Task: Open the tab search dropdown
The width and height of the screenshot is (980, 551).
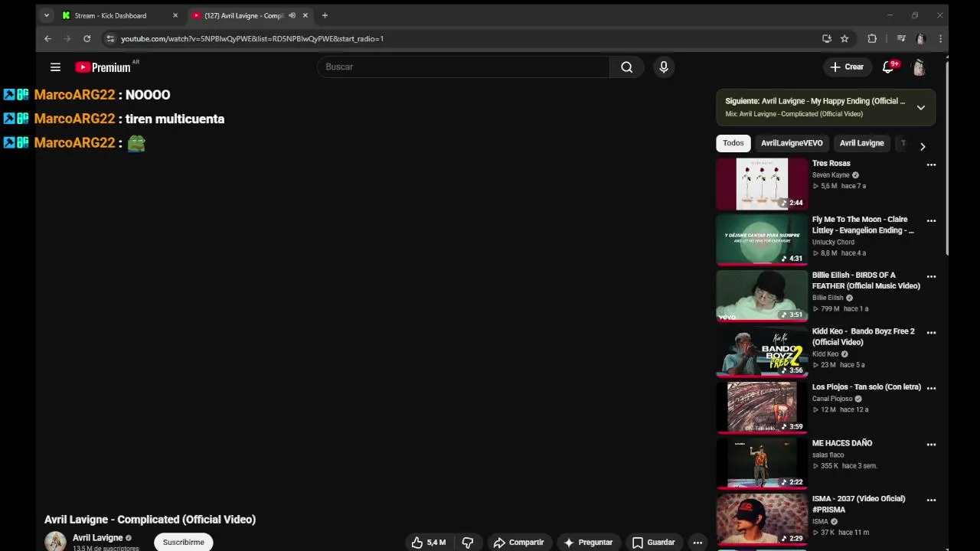Action: [x=46, y=15]
